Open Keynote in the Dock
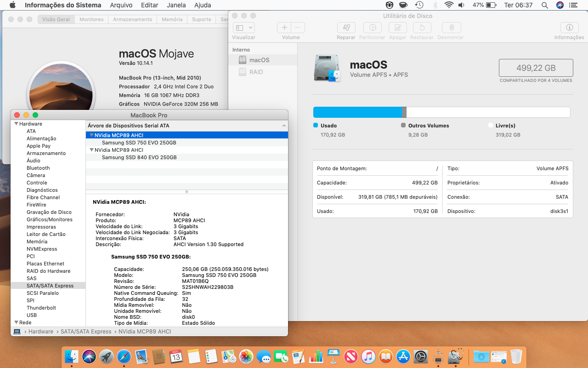This screenshot has height=368, width=588. pos(334,356)
